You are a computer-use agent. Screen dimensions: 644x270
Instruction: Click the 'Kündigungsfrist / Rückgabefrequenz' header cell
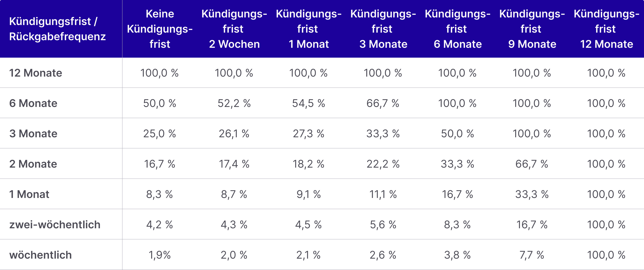(x=58, y=29)
